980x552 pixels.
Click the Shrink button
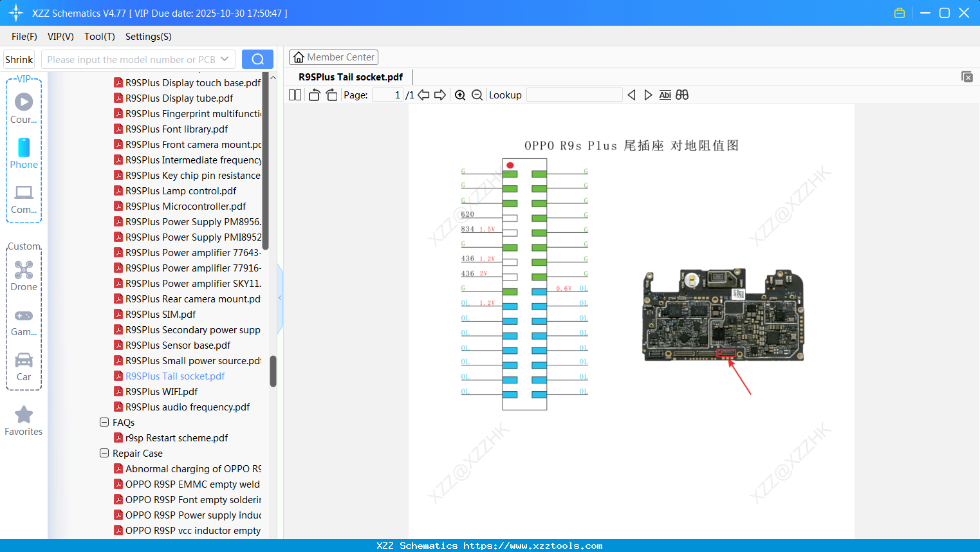pyautogui.click(x=19, y=59)
